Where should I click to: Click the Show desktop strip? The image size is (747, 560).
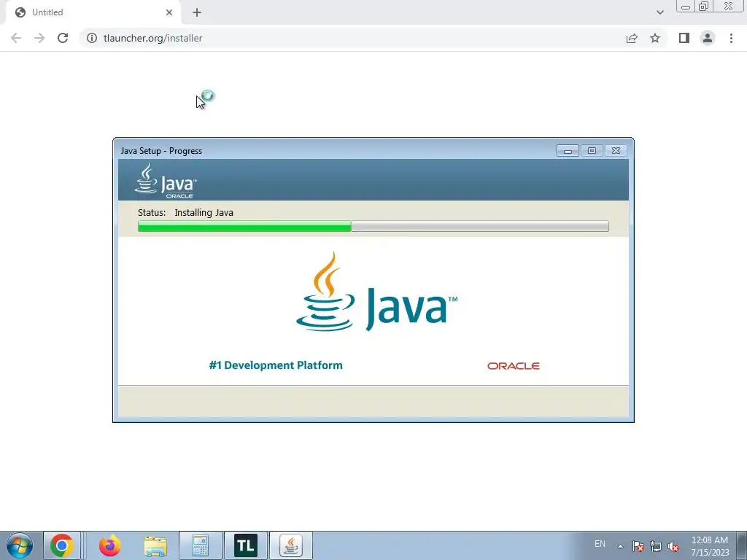pos(741,545)
